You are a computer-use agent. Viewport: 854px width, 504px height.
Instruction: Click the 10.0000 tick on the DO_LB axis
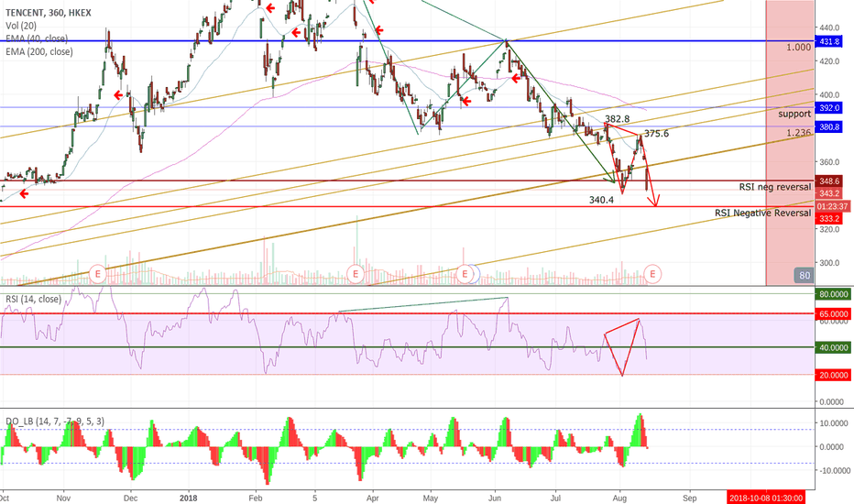coord(832,422)
